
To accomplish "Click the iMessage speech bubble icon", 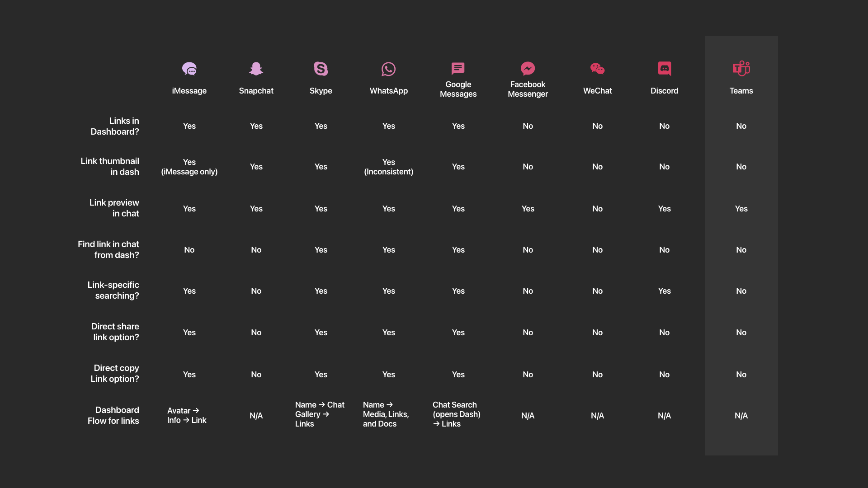I will coord(189,69).
